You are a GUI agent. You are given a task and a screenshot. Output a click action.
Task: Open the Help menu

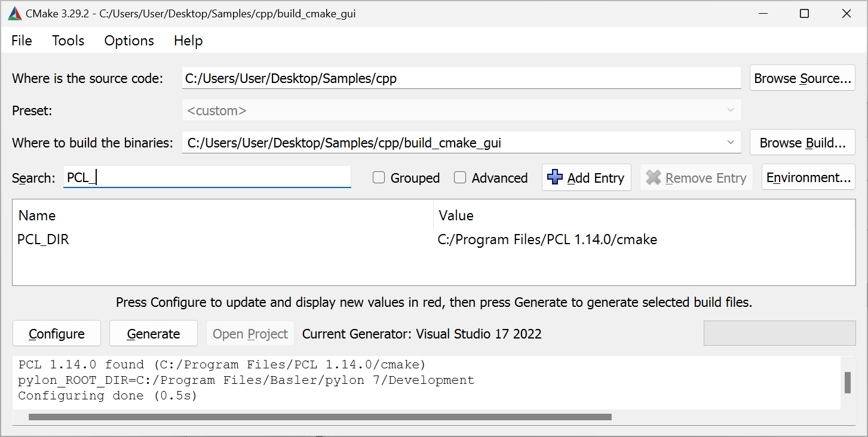188,41
